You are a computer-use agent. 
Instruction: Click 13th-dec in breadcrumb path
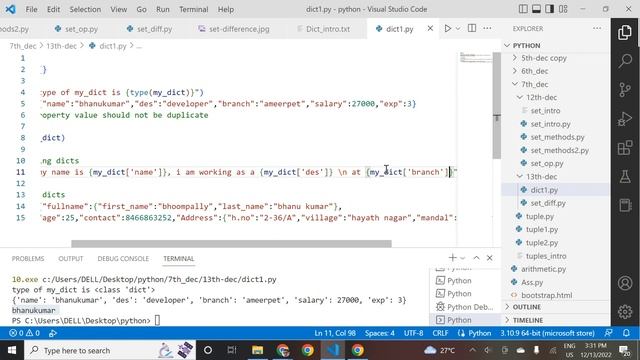tap(61, 46)
